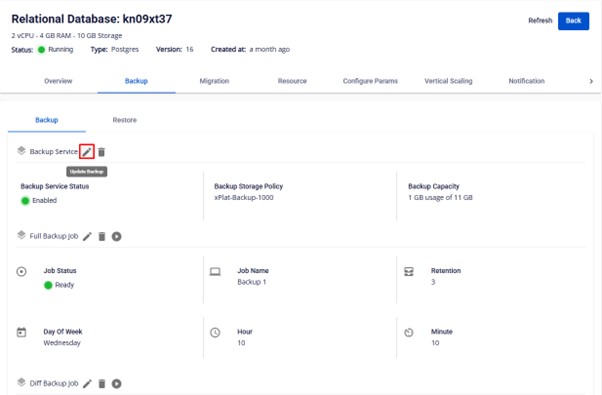Open the Vertical Scaling tab
The width and height of the screenshot is (602, 395).
click(448, 81)
